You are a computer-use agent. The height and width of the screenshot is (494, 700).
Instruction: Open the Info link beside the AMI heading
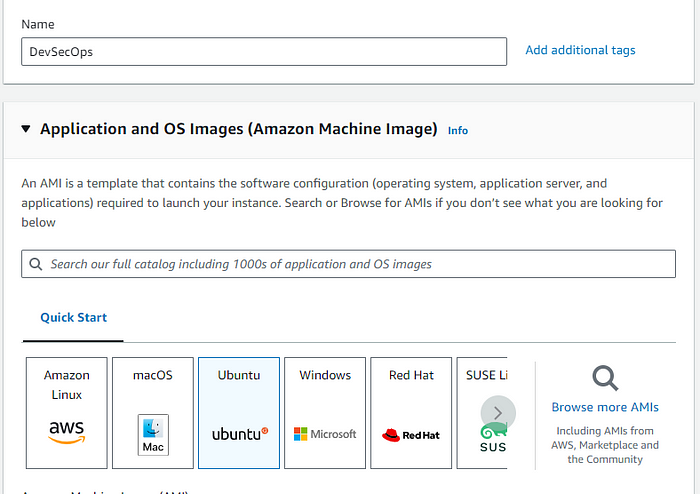pos(458,130)
